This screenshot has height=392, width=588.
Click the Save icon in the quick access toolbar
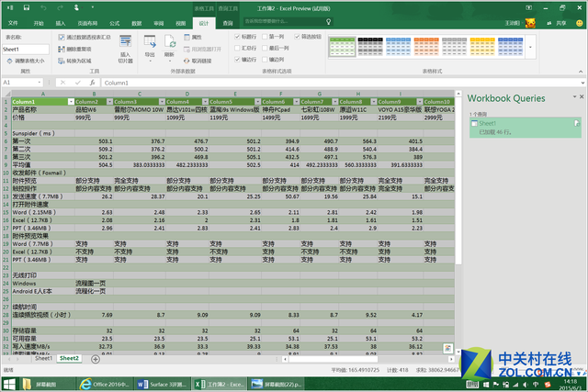(27, 8)
